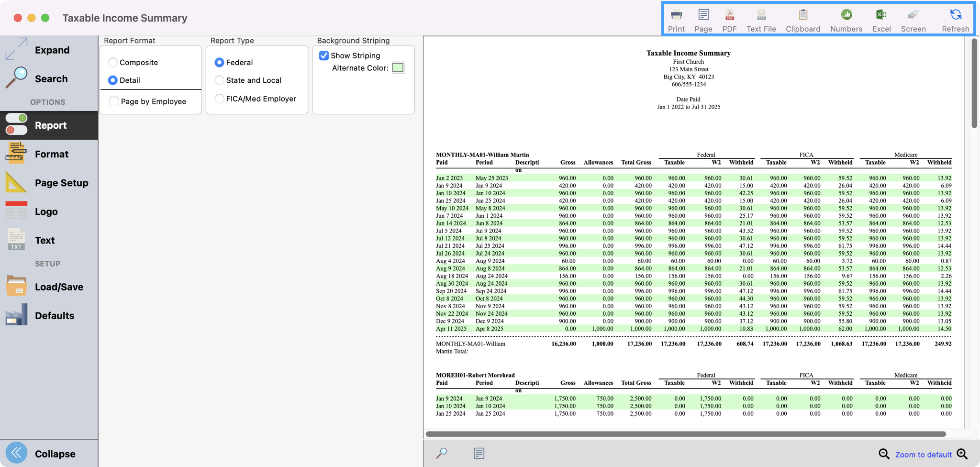Select the State and Local report type
Screen dimensions: 980x467
coord(219,80)
